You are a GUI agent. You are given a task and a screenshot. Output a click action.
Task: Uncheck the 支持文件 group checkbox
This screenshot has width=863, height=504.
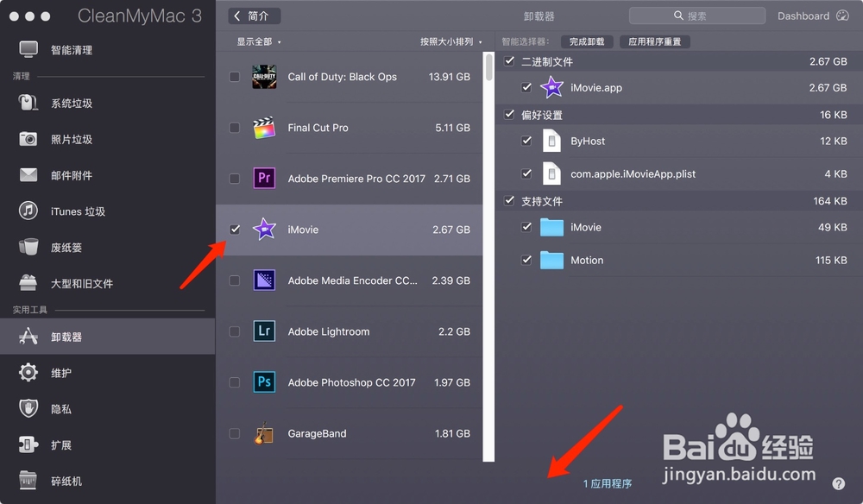click(x=509, y=201)
